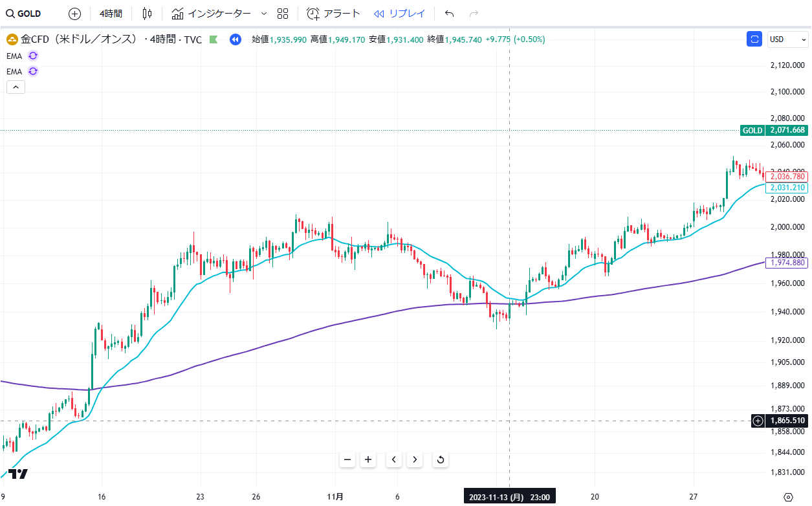This screenshot has height=506, width=812.
Task: Collapse the indicator legend with chevron
Action: (x=16, y=87)
